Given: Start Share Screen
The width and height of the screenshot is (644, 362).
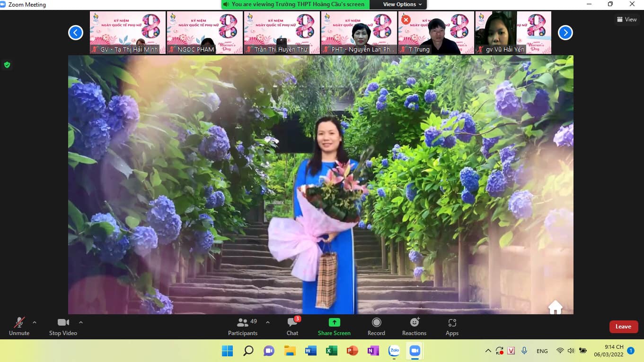Looking at the screenshot, I should (334, 326).
